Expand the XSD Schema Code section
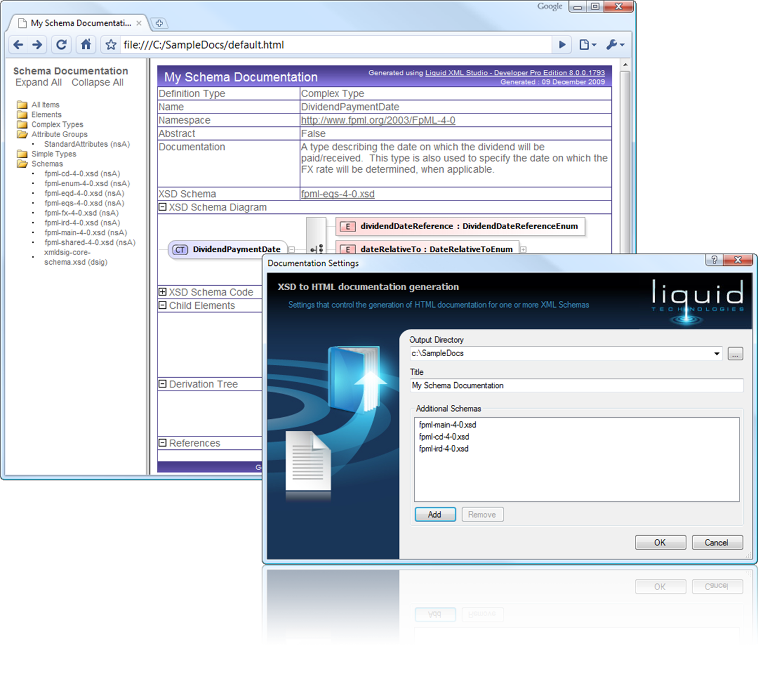758x700 pixels. pos(163,292)
